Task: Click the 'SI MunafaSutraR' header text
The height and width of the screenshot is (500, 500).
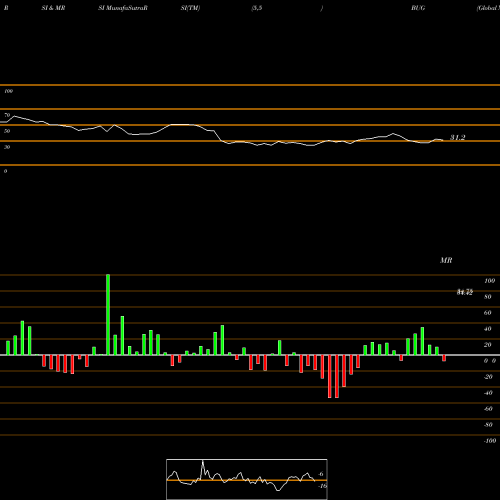Action: tap(123, 8)
